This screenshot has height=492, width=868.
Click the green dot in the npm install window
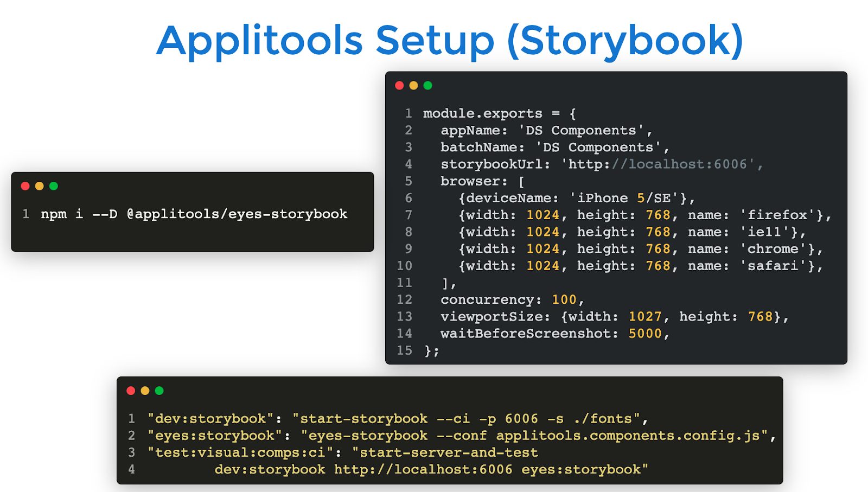[53, 186]
